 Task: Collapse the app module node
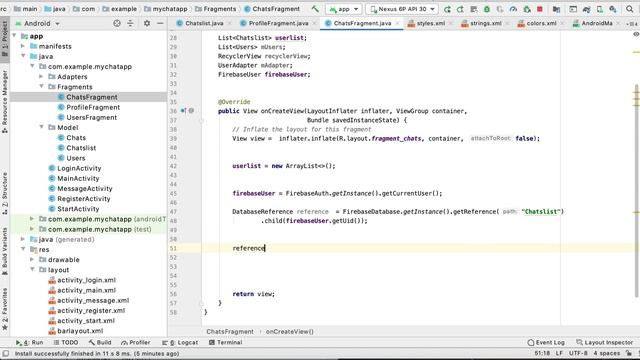pyautogui.click(x=15, y=36)
